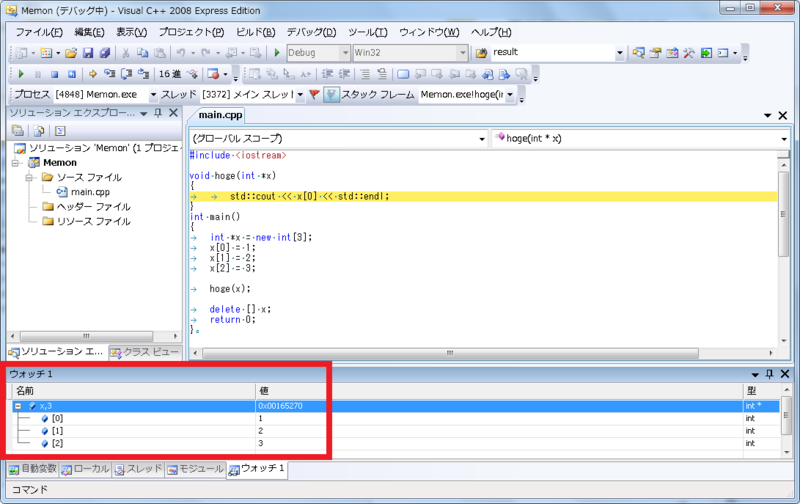Open the global scope dropdown in the editor

pyautogui.click(x=482, y=139)
